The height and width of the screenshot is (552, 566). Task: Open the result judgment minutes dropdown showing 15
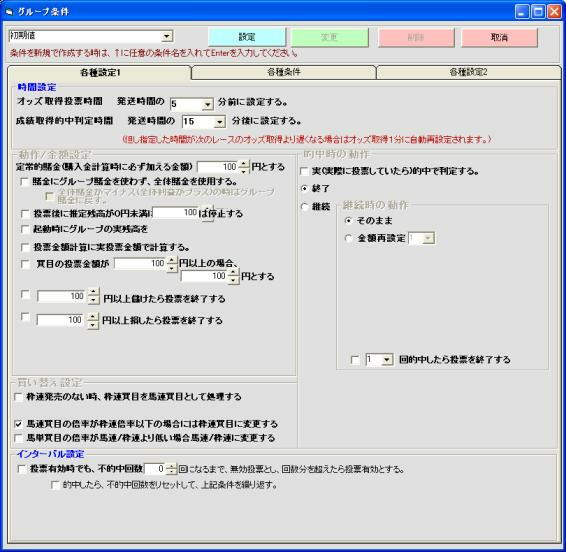click(x=219, y=122)
